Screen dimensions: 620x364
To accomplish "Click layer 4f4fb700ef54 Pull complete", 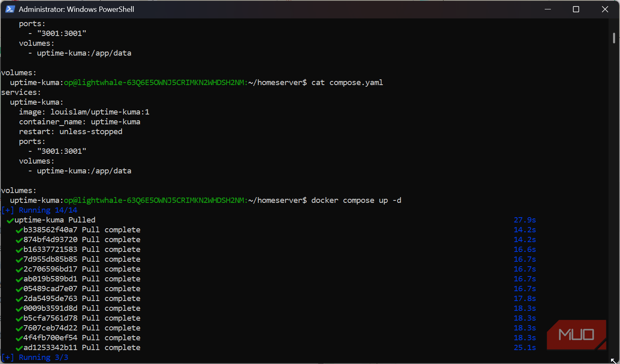I will [x=82, y=338].
